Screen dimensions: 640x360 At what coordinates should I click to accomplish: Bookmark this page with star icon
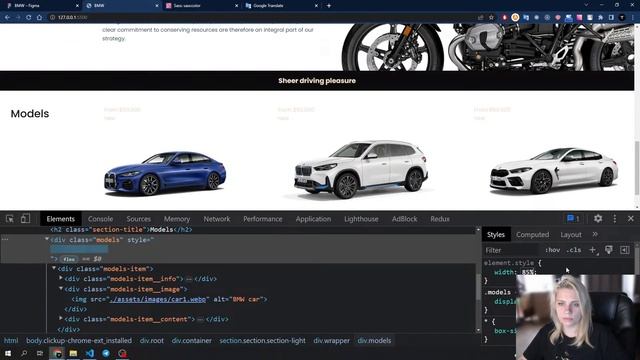tap(491, 18)
